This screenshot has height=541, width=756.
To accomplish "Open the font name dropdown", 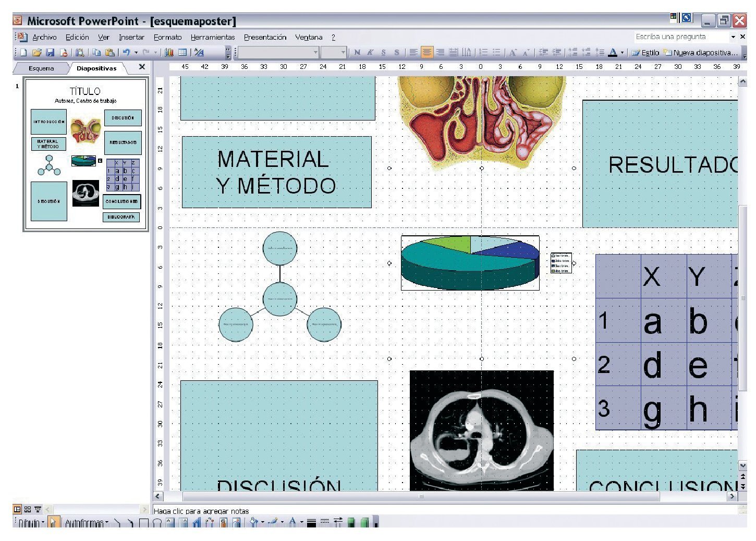I will click(315, 52).
